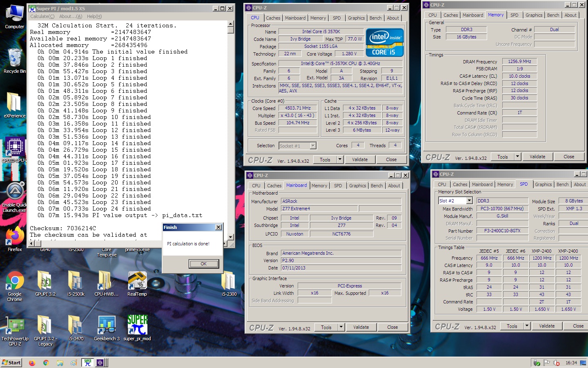Screen dimensions: 588x368
Task: Click Validate in CPU tab window
Action: click(x=360, y=159)
